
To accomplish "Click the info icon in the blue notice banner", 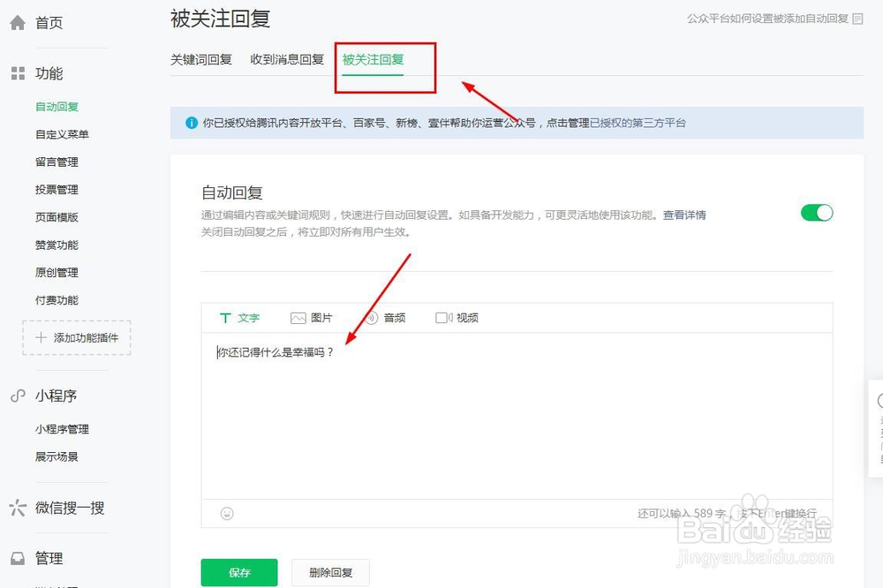I will click(191, 123).
